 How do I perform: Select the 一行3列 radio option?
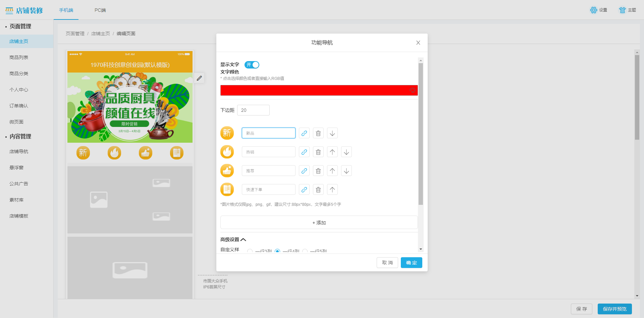[250, 251]
